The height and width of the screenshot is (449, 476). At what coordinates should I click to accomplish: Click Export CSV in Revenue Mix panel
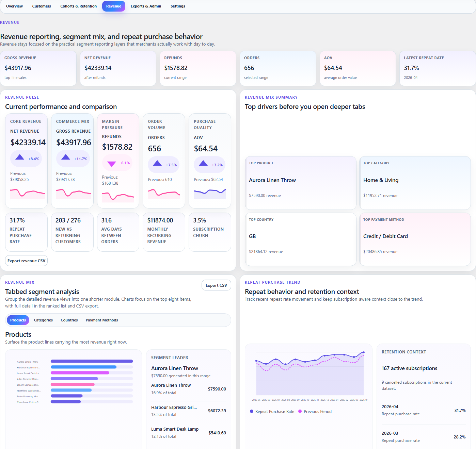tap(216, 285)
